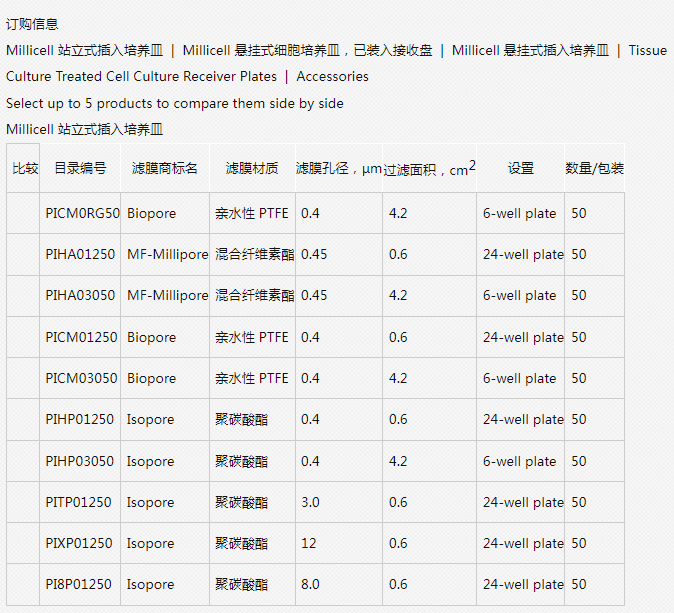Image resolution: width=674 pixels, height=613 pixels.
Task: Click 24-well plate in PIXP01250 row
Action: point(523,543)
